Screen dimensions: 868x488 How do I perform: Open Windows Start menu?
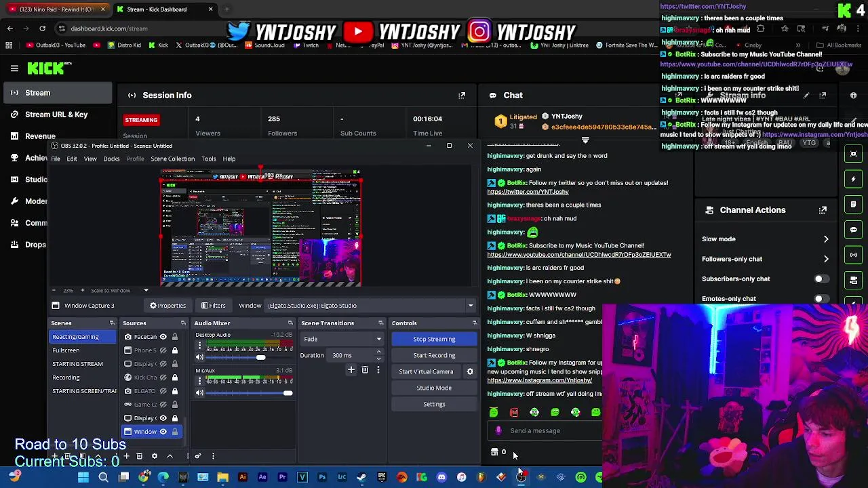83,477
